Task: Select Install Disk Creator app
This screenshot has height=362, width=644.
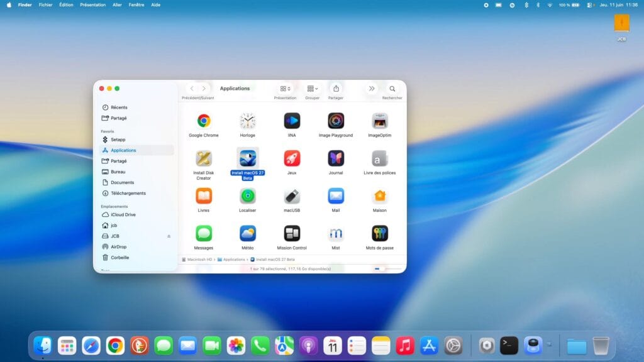Action: point(204,158)
